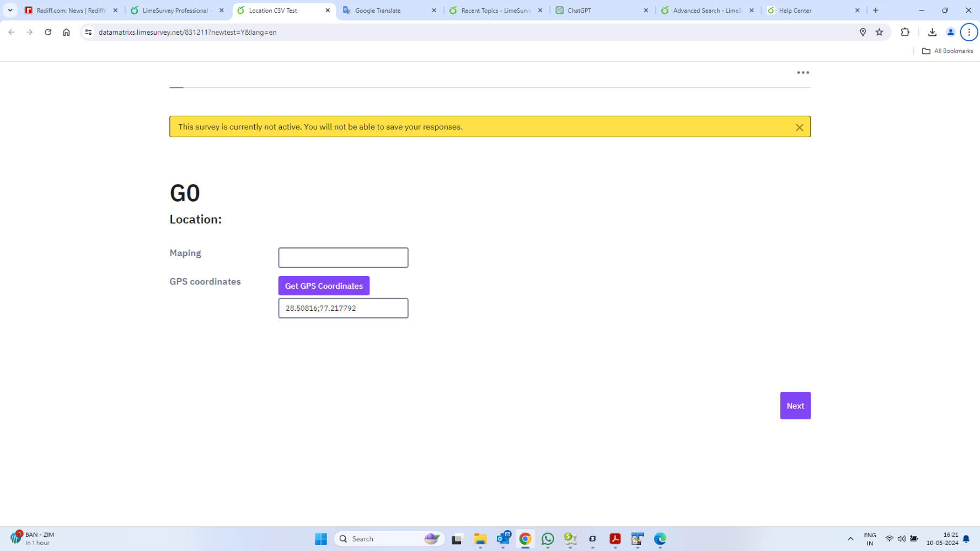Open the All Bookmarks folder

pos(947,51)
